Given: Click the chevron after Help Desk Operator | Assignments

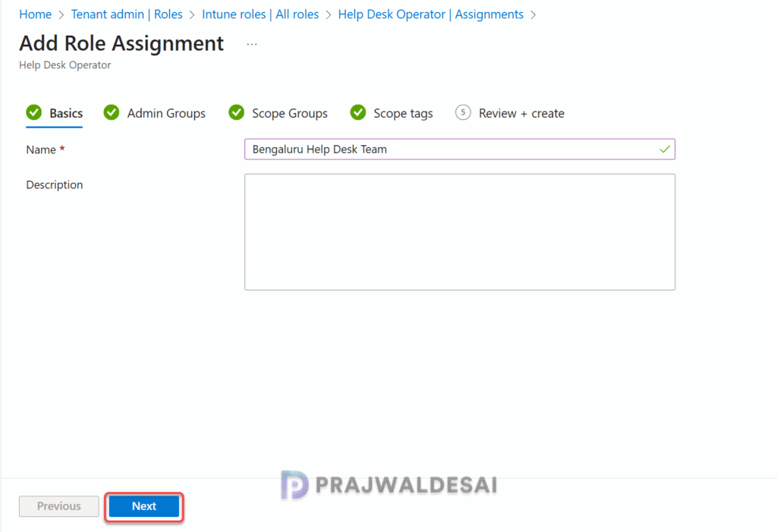Looking at the screenshot, I should click(x=533, y=15).
